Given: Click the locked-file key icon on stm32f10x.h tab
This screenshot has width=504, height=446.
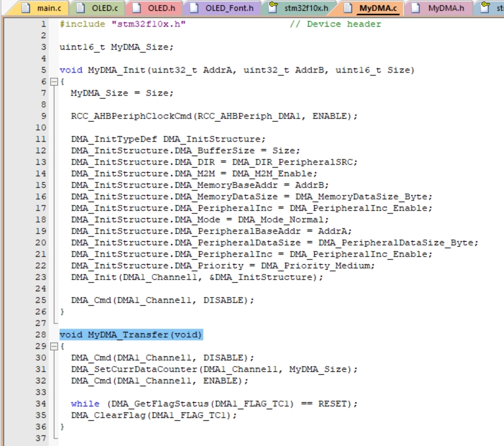Looking at the screenshot, I should 273,7.
